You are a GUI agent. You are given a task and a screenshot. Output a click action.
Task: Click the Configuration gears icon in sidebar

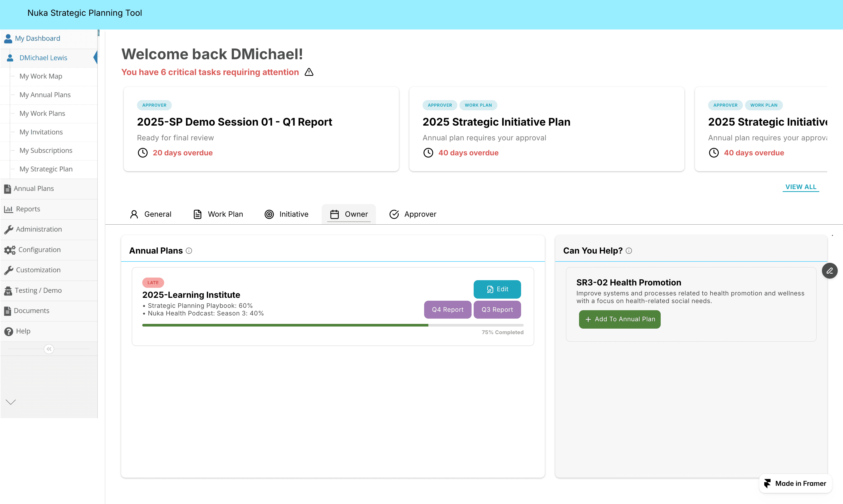(x=9, y=250)
